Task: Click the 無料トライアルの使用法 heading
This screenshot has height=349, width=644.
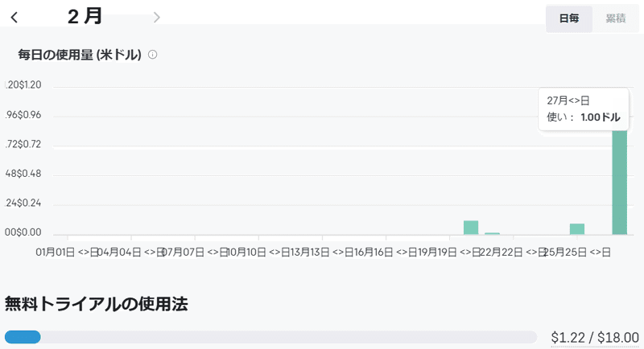Action: [x=96, y=304]
